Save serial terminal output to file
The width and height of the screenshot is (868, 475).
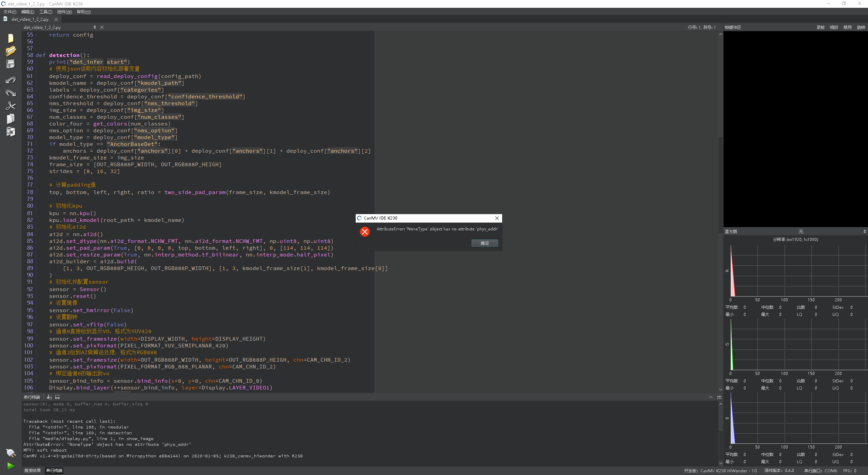[x=57, y=397]
